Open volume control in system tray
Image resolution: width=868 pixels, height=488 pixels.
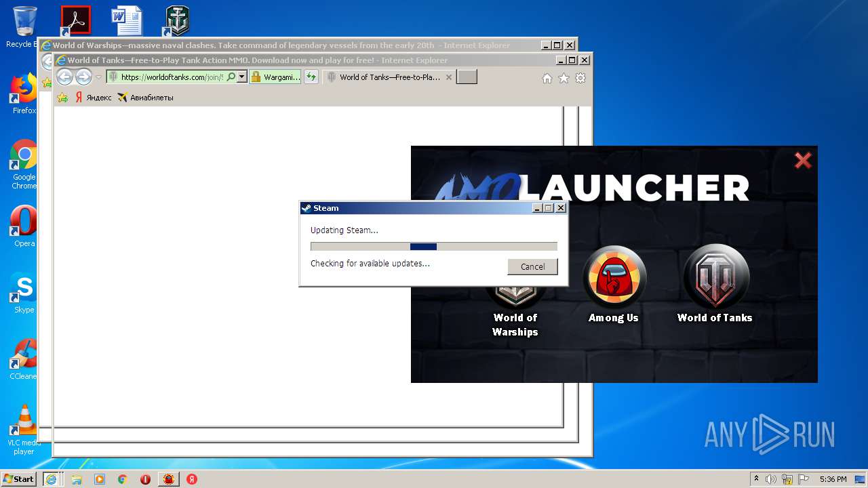[x=772, y=479]
